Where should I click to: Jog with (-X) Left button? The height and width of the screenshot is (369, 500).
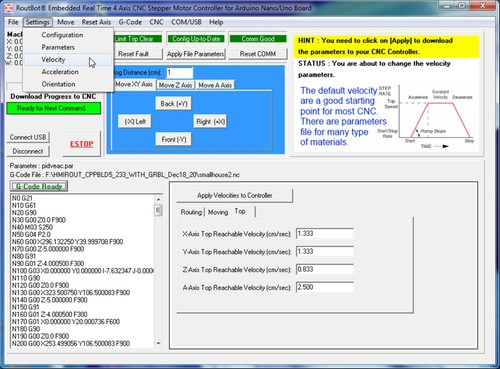135,121
